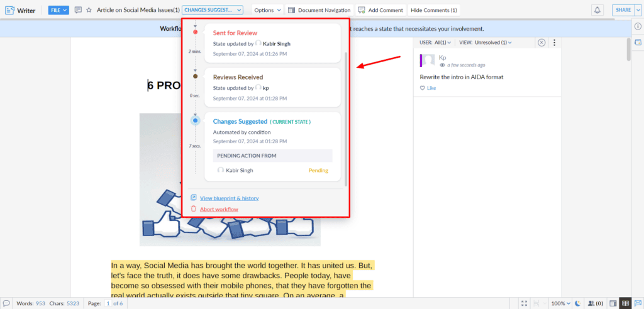The width and height of the screenshot is (644, 309).
Task: Click the eye seen-by icon on Kp's comment
Action: point(442,65)
